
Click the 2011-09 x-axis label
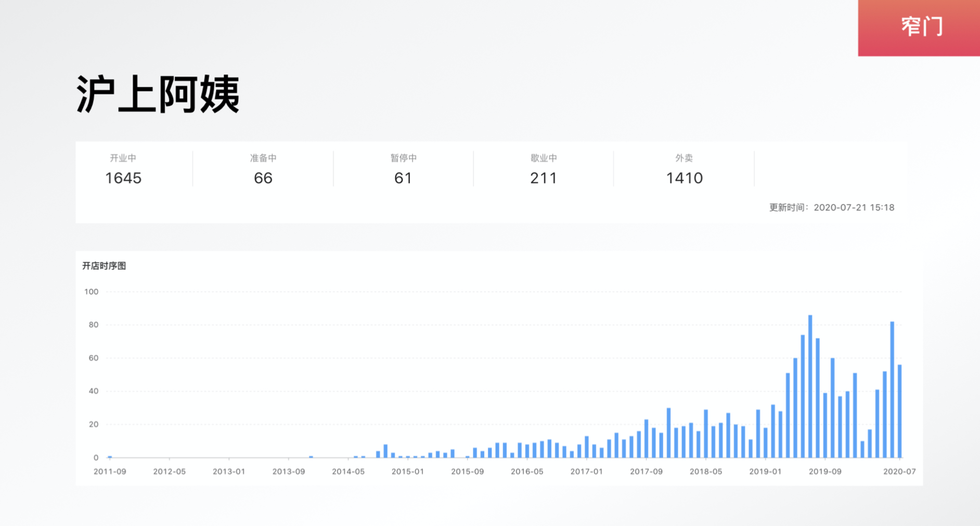110,471
